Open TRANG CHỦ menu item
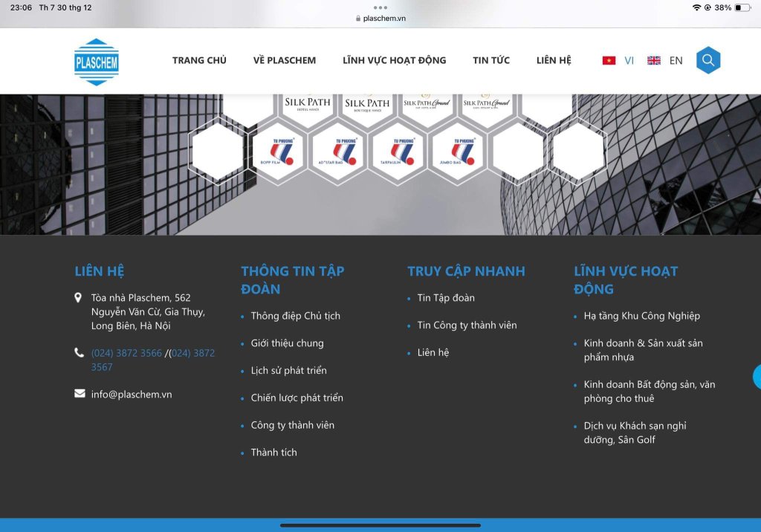Image resolution: width=761 pixels, height=532 pixels. 199,60
